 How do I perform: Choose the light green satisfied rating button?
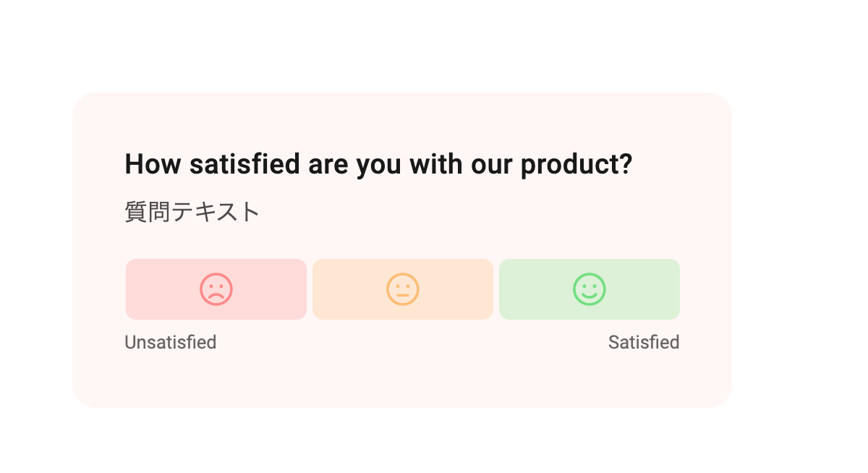pos(590,289)
